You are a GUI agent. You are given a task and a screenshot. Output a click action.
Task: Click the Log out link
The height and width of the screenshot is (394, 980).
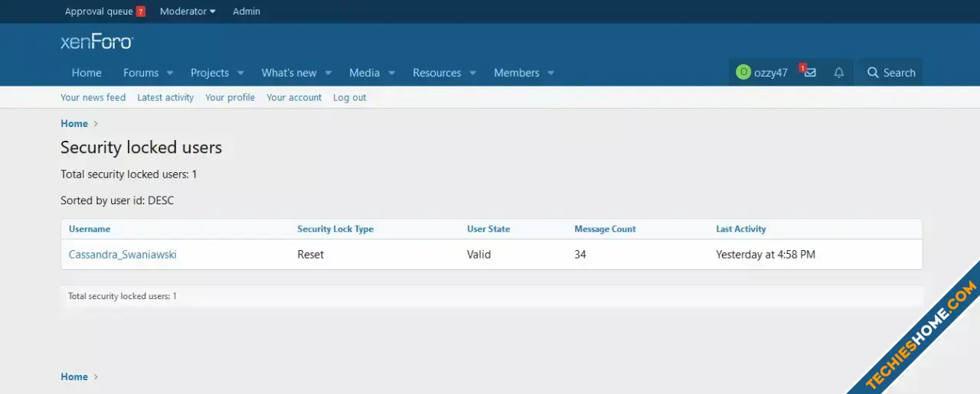(x=350, y=97)
